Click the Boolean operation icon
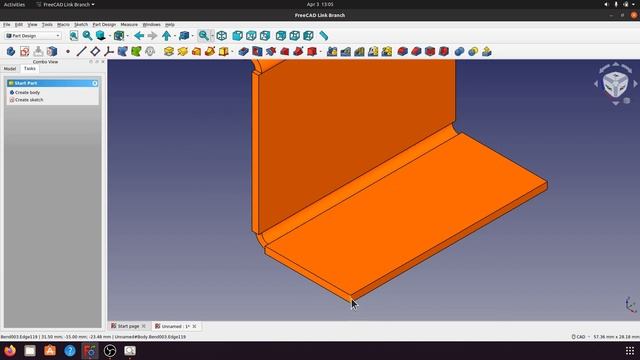640x360 pixels. 459,51
